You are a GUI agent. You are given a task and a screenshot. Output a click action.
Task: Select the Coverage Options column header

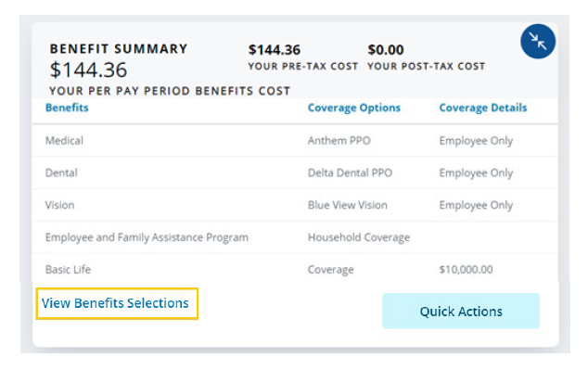click(x=354, y=108)
